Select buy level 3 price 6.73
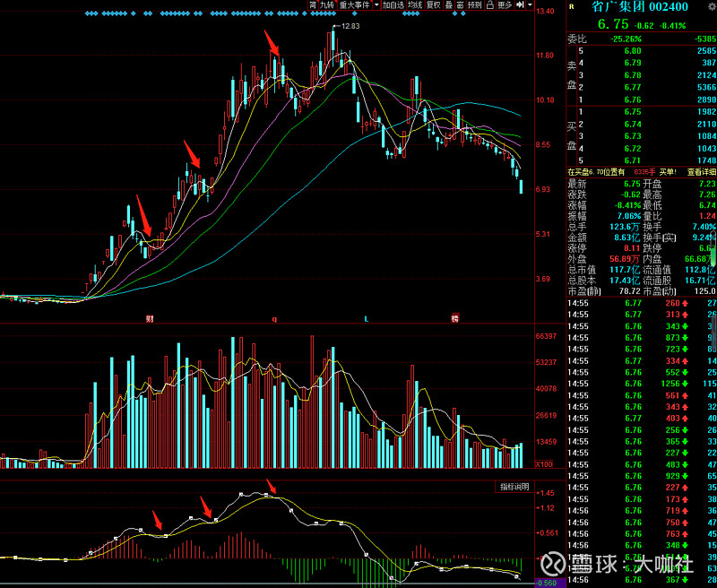717x588 pixels. click(633, 136)
